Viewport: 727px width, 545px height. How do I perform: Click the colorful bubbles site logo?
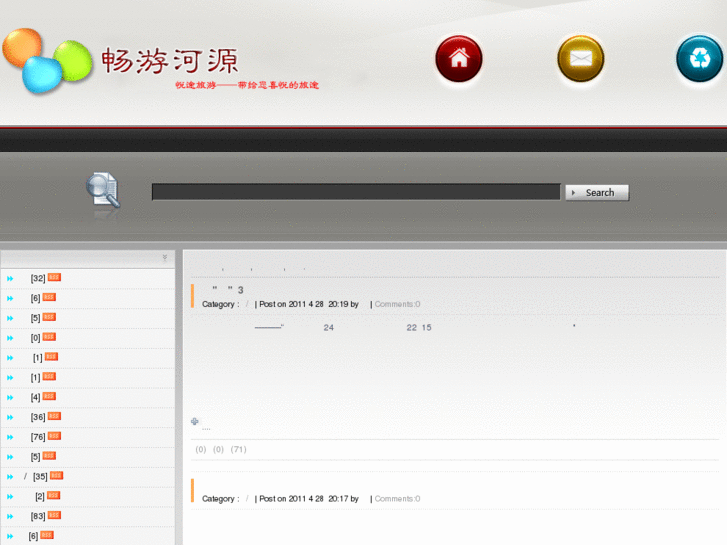pos(47,61)
